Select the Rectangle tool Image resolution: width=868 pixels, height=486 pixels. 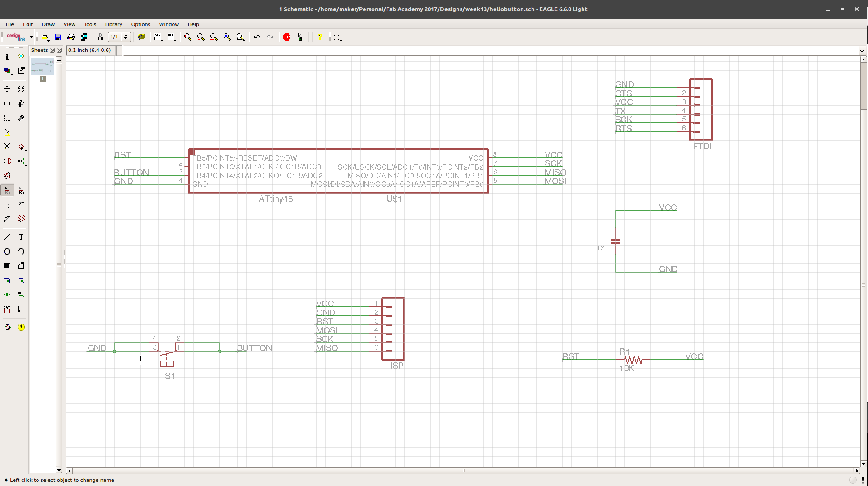7,266
